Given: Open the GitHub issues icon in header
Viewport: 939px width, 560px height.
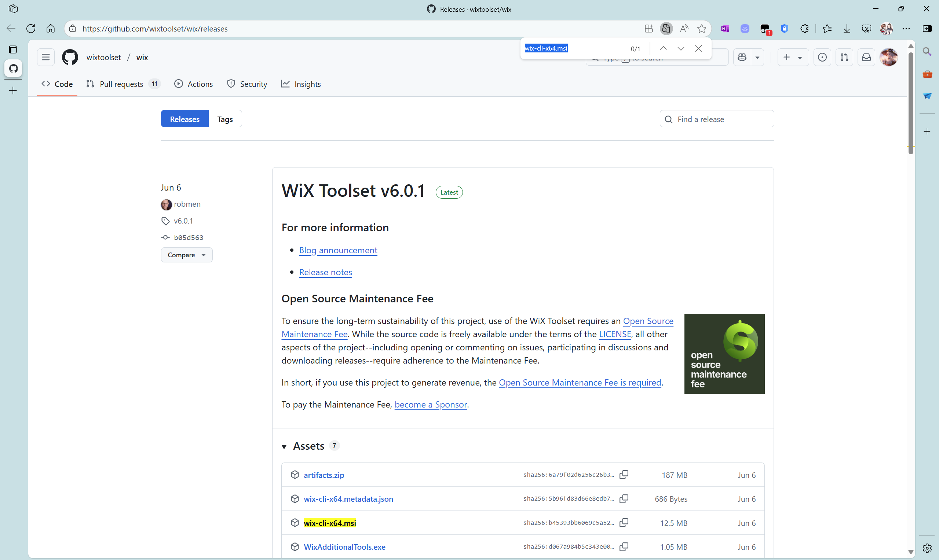Looking at the screenshot, I should [x=822, y=58].
